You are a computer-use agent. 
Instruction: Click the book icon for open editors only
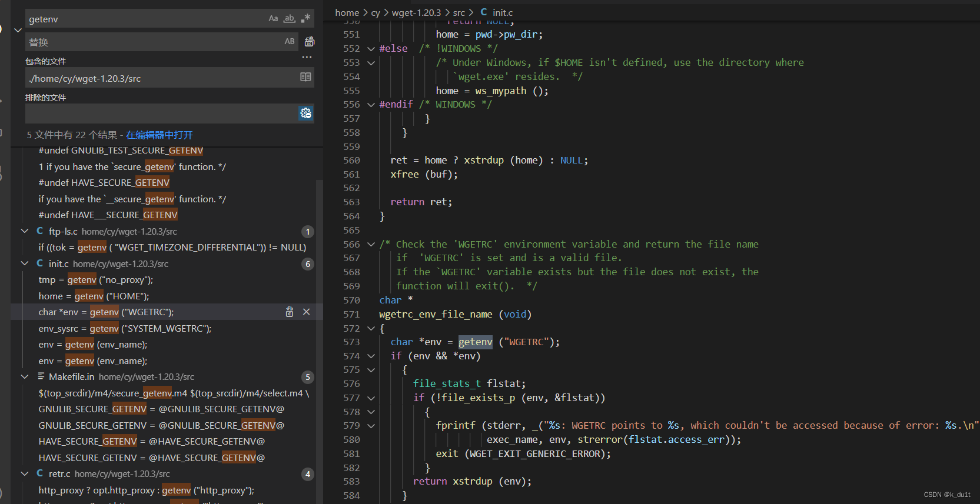pos(305,77)
